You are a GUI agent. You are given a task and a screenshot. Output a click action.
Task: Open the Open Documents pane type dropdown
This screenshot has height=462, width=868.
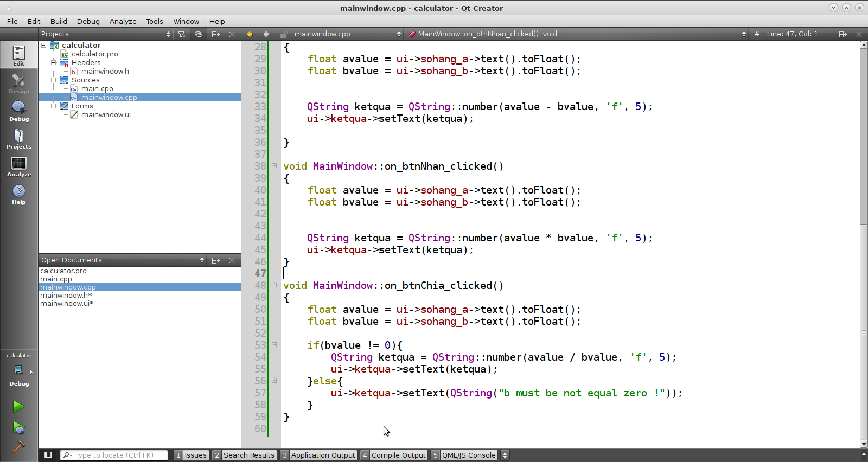(123, 260)
